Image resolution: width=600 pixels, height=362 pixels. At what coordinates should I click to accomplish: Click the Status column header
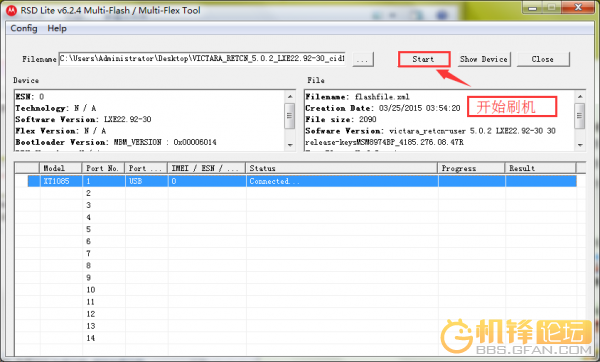tap(341, 168)
